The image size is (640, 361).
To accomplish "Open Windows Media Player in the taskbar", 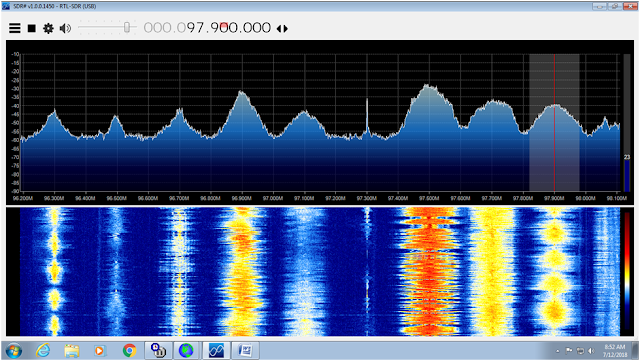I will (x=100, y=351).
